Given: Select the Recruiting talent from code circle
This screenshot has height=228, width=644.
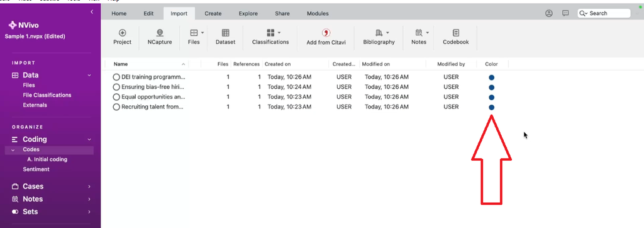Looking at the screenshot, I should click(x=116, y=107).
